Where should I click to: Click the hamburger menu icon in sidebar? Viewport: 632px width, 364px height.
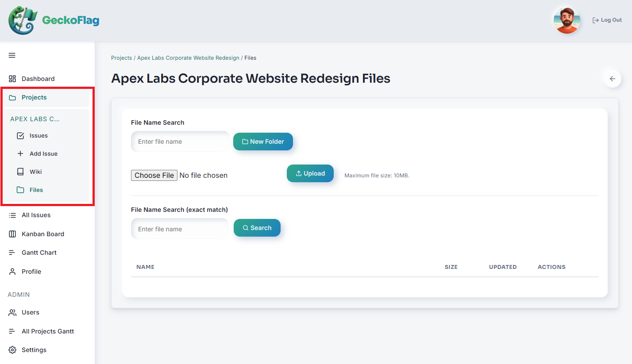pos(12,55)
